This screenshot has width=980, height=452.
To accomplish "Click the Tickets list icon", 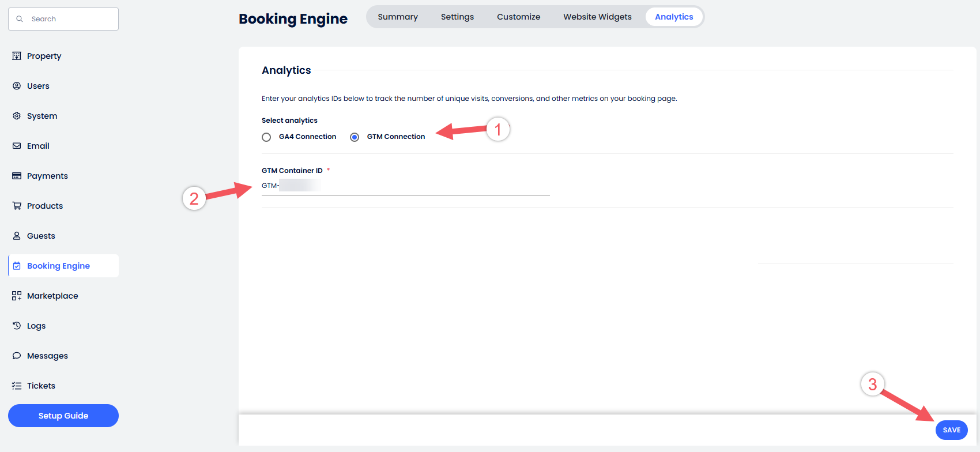I will coord(17,386).
